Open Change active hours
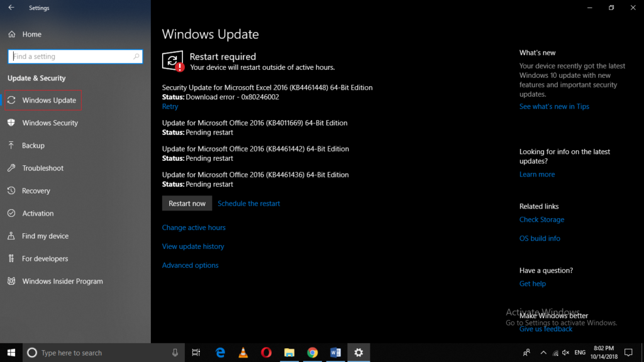This screenshot has width=644, height=362. click(194, 228)
